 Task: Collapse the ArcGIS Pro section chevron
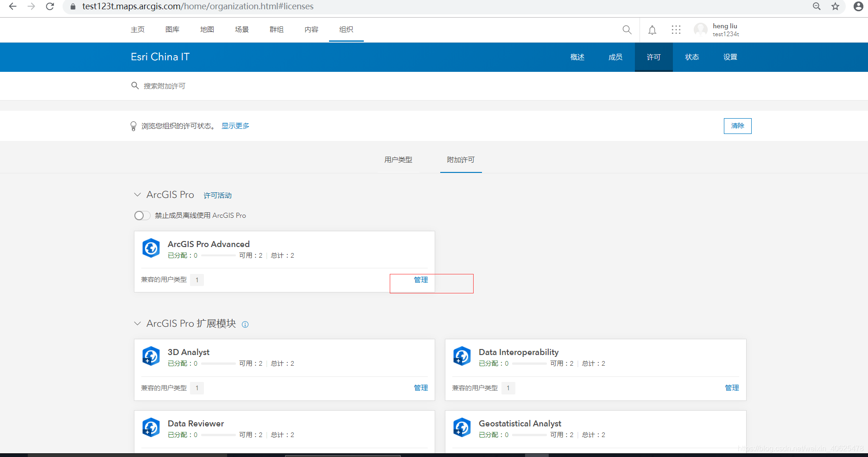click(137, 195)
